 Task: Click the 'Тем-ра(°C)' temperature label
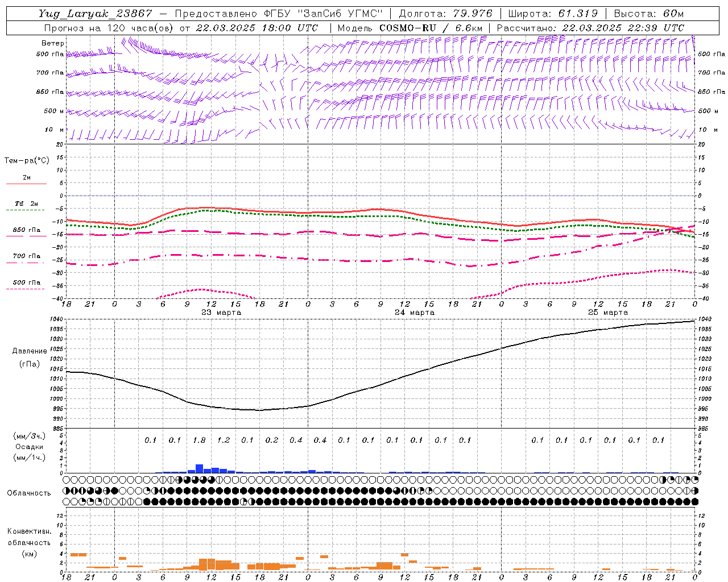click(x=26, y=160)
